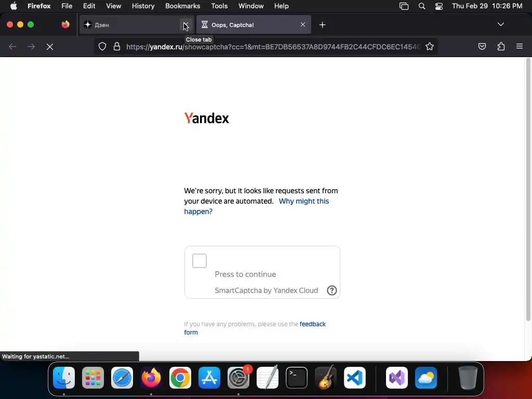Open the Bookmarks menu
This screenshot has width=532, height=399.
pos(182,6)
